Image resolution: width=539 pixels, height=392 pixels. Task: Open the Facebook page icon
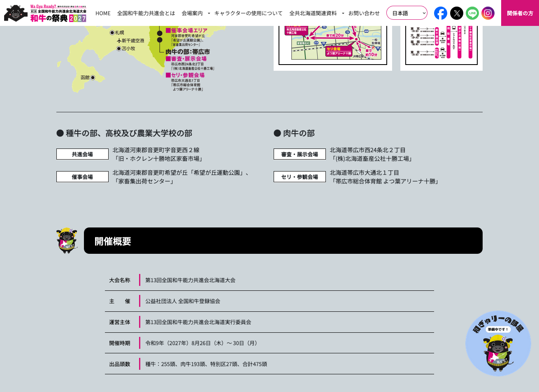440,13
